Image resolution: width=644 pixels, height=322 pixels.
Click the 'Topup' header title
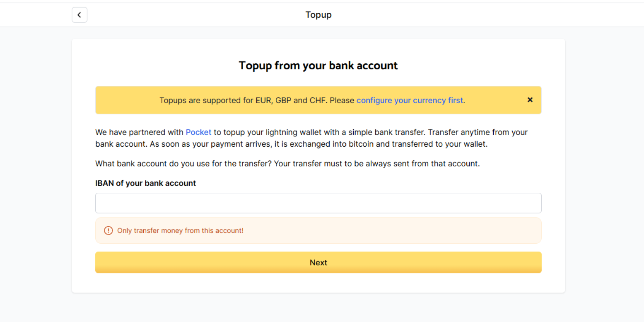tap(318, 15)
